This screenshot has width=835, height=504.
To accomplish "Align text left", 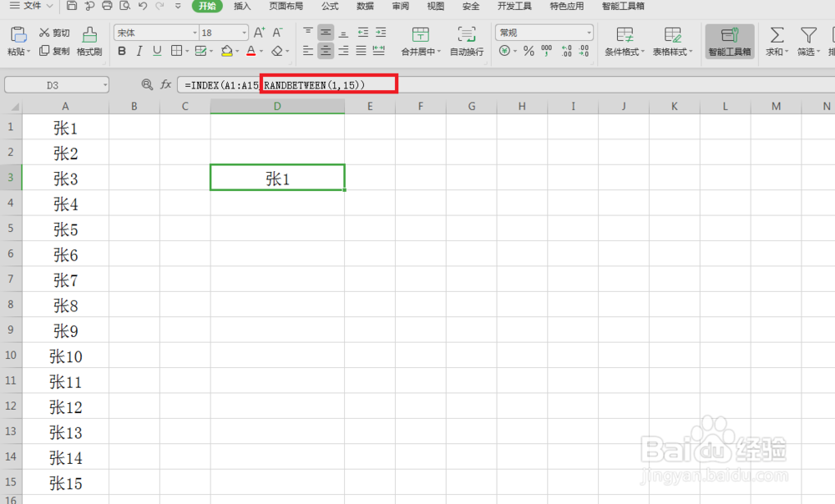I will point(308,51).
